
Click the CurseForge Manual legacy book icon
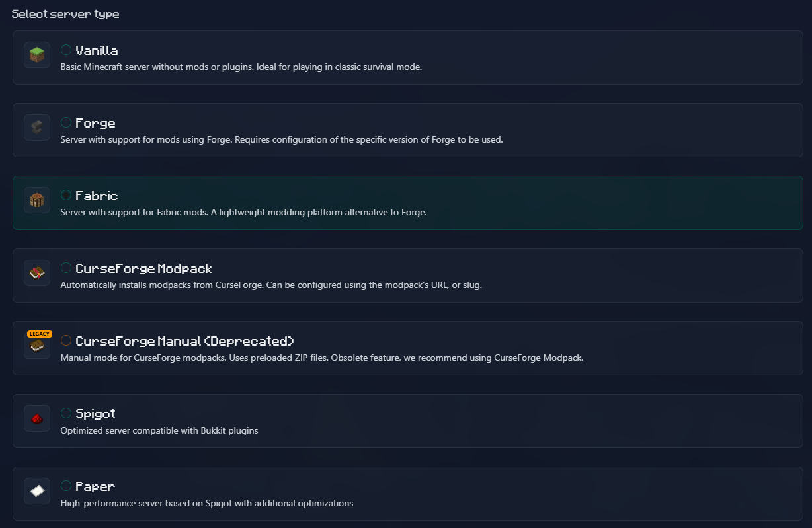click(37, 346)
